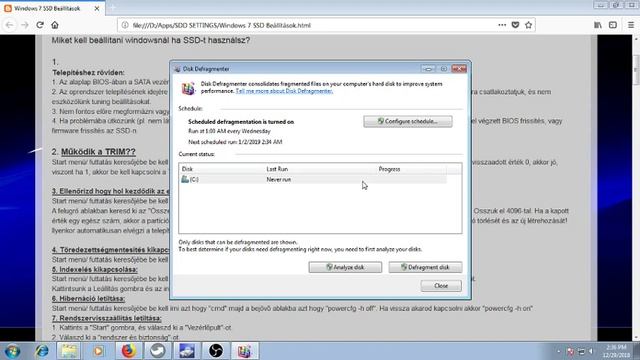Close the 'Windows 7 SSD Beállítások' tab
Viewport: 640px width, 360px height.
click(97, 8)
